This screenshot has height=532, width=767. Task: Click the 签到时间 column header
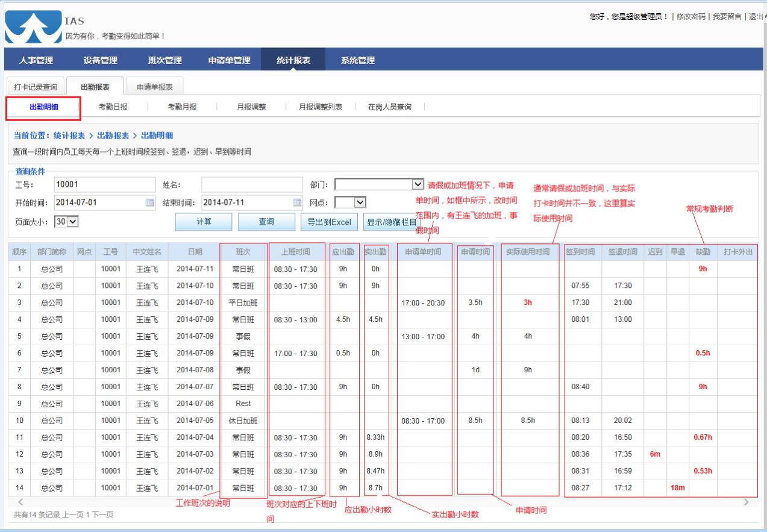pyautogui.click(x=581, y=252)
